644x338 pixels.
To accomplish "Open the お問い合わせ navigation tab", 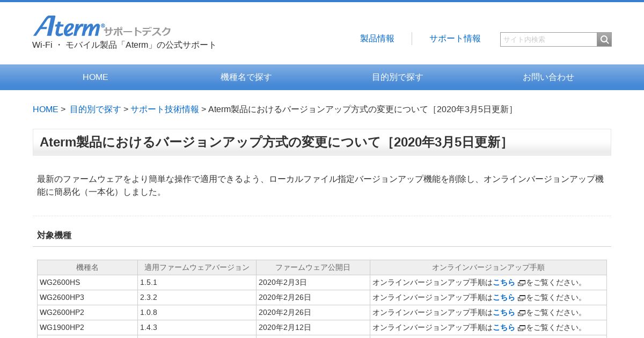I will tap(548, 77).
